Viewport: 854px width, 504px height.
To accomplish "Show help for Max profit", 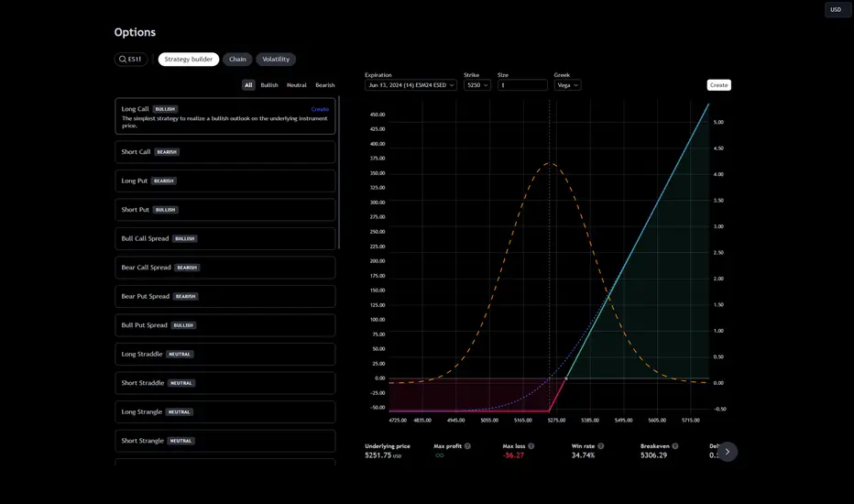I will point(467,446).
